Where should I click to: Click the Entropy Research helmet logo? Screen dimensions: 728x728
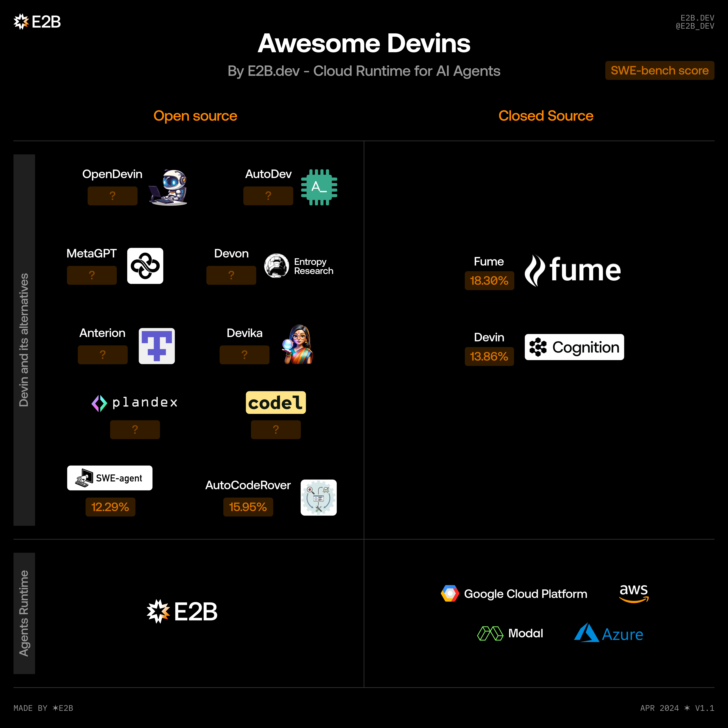(x=276, y=266)
